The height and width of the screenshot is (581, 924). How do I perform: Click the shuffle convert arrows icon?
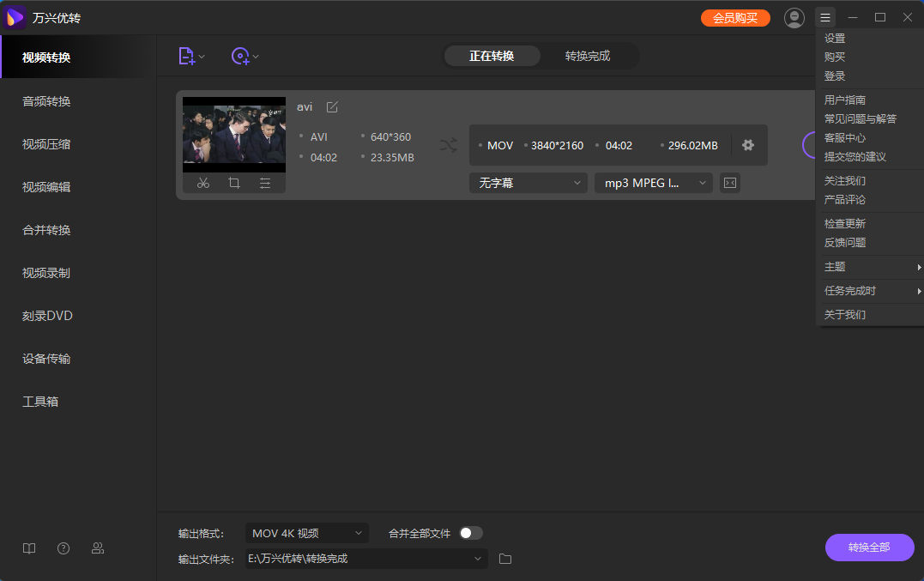pyautogui.click(x=449, y=145)
